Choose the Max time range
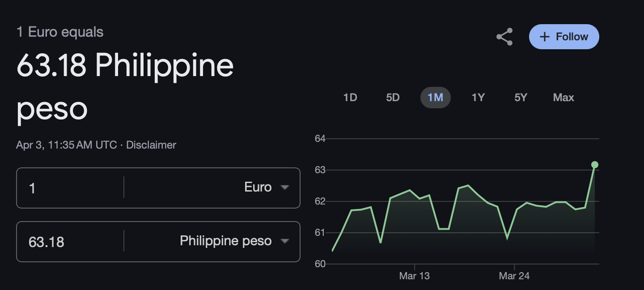644x290 pixels. tap(563, 98)
